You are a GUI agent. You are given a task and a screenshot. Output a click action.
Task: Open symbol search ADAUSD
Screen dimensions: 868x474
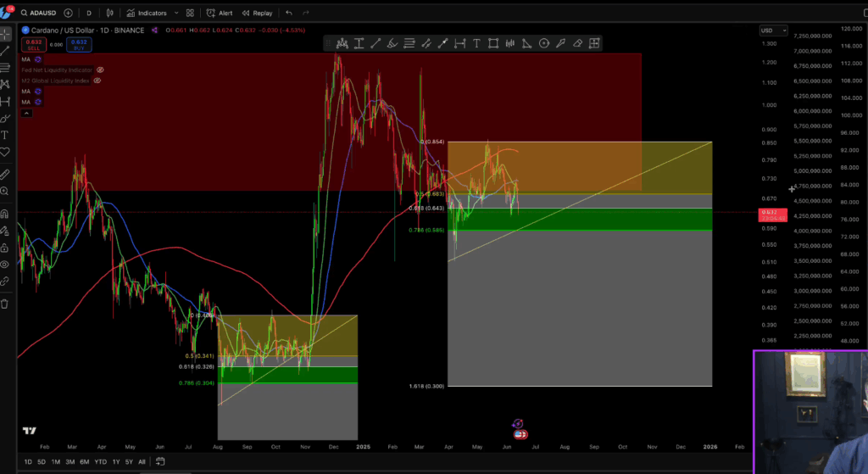[x=39, y=13]
